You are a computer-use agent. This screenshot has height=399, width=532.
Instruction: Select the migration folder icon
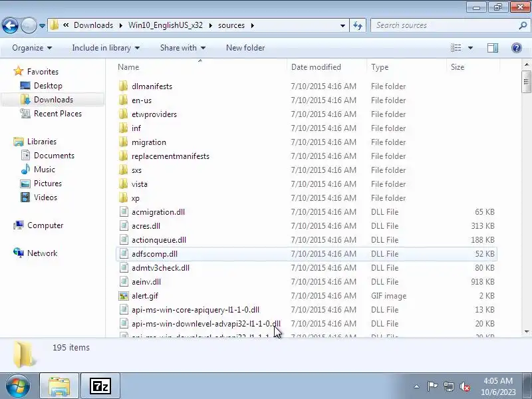click(124, 142)
